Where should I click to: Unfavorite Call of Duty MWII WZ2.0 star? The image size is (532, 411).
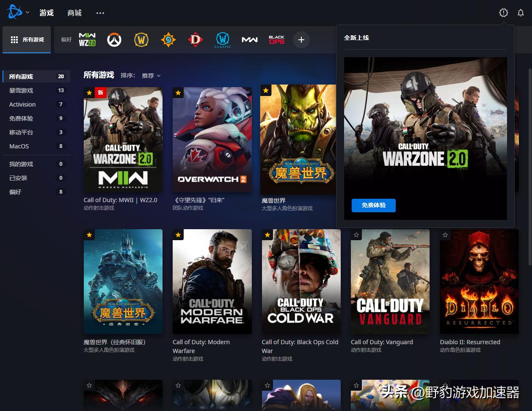point(89,93)
